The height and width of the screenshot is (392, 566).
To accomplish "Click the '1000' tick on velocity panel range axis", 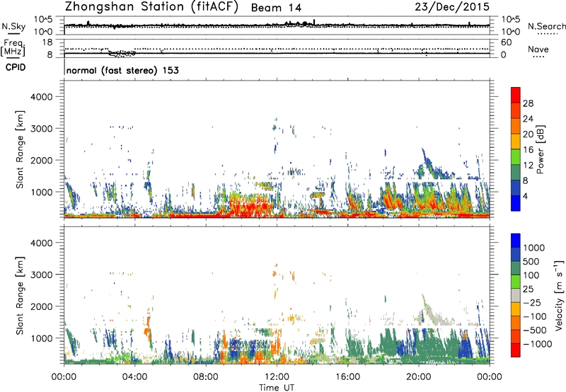I will click(41, 338).
